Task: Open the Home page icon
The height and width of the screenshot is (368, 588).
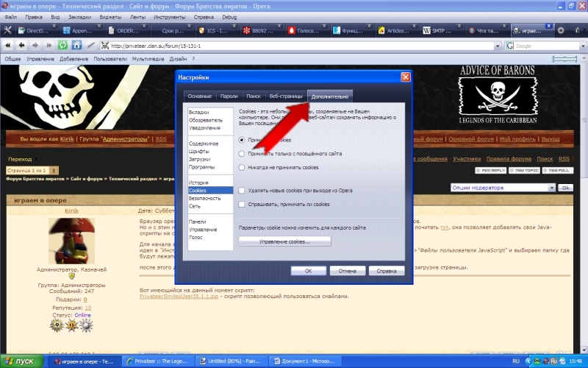Action: pyautogui.click(x=76, y=46)
